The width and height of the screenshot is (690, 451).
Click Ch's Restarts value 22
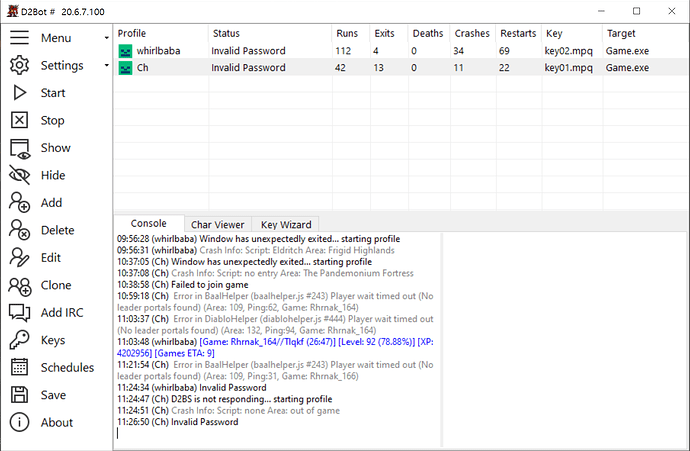coord(504,68)
